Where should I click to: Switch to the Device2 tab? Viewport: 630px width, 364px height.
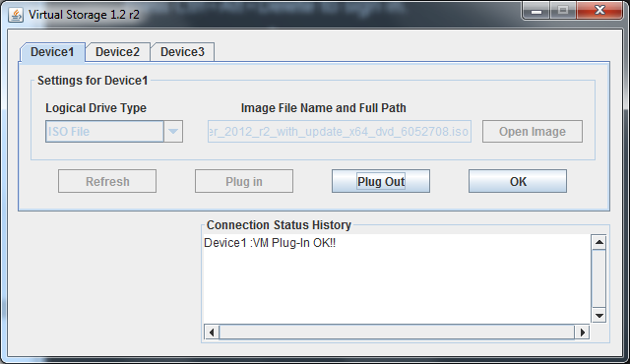[118, 52]
